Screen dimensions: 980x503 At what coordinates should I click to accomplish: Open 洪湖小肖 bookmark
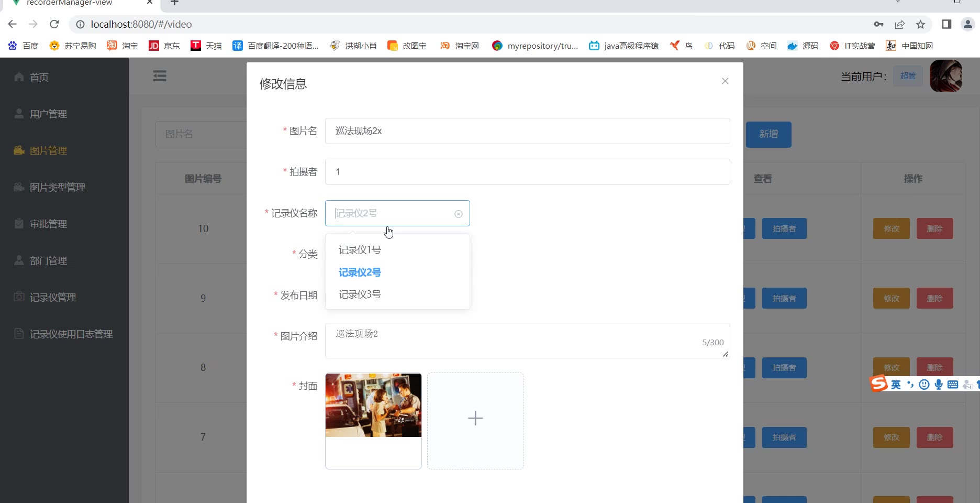click(x=353, y=46)
